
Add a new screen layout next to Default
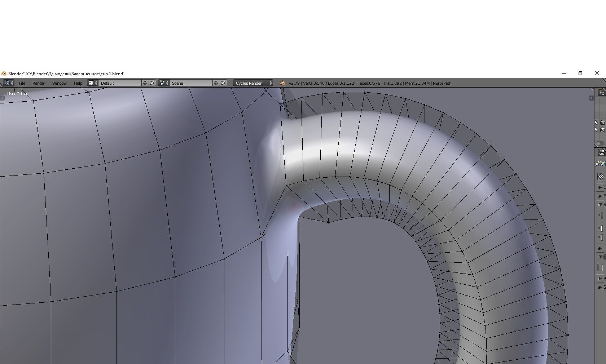click(x=145, y=83)
